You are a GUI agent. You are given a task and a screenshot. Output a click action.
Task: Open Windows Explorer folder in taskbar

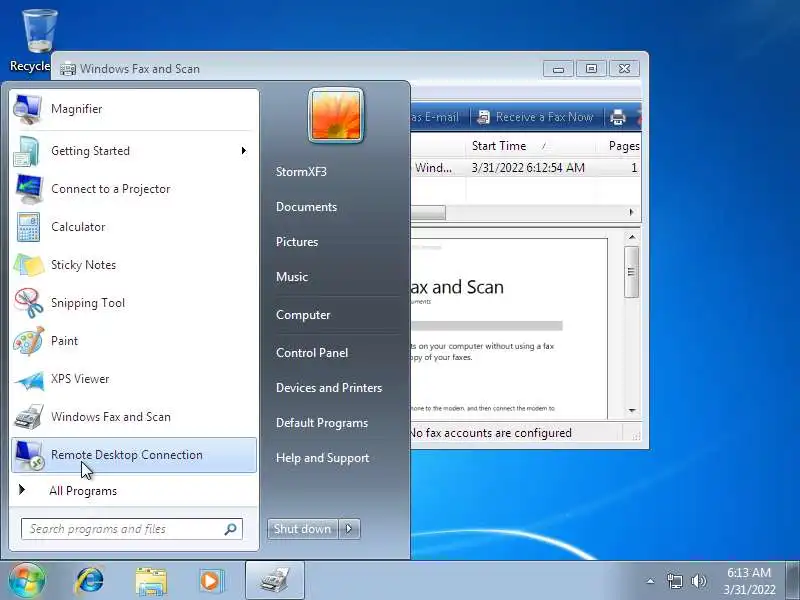(x=151, y=581)
